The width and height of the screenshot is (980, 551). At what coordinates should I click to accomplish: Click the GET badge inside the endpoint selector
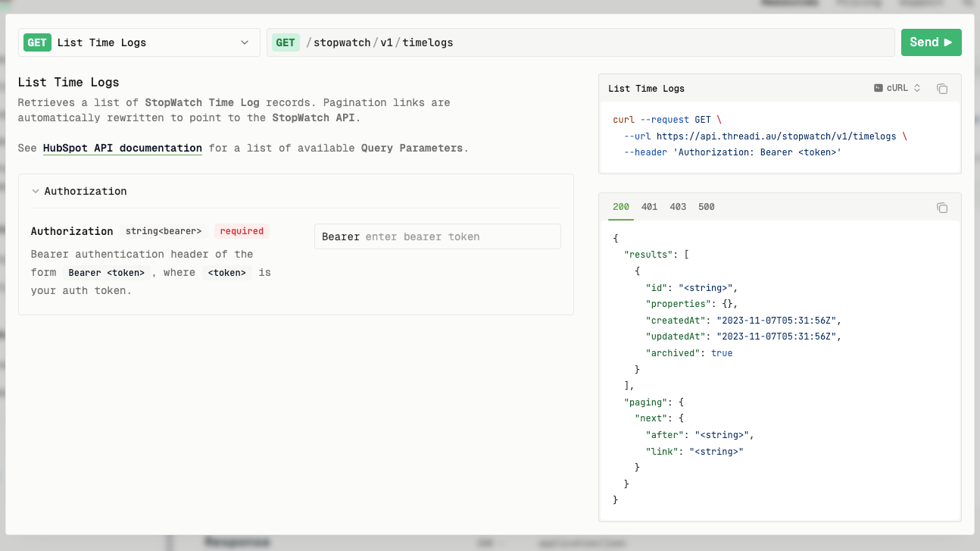click(37, 42)
